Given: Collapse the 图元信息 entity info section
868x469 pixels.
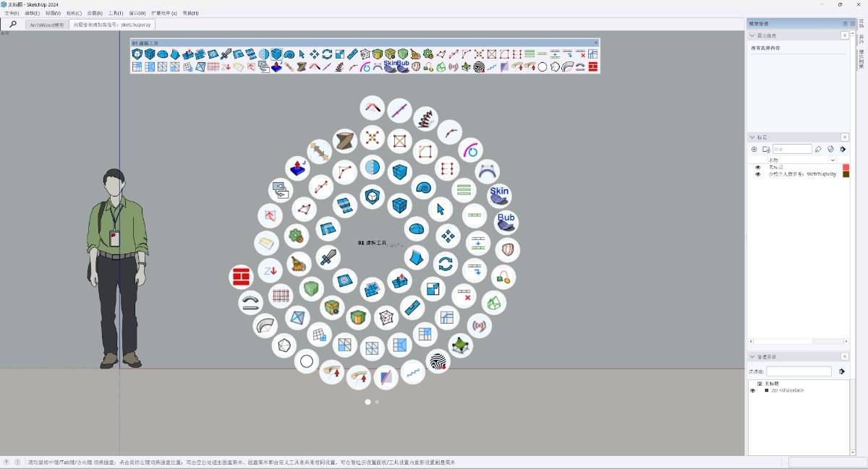Looking at the screenshot, I should point(753,35).
